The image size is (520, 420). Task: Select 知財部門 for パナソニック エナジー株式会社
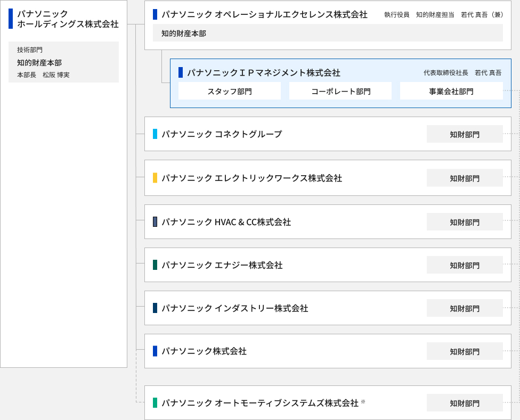pos(464,265)
